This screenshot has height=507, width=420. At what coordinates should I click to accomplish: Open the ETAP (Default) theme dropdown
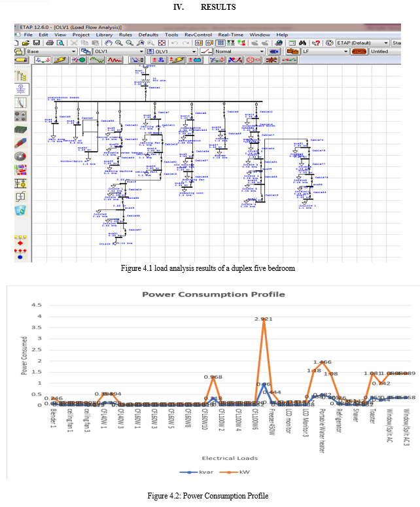362,43
